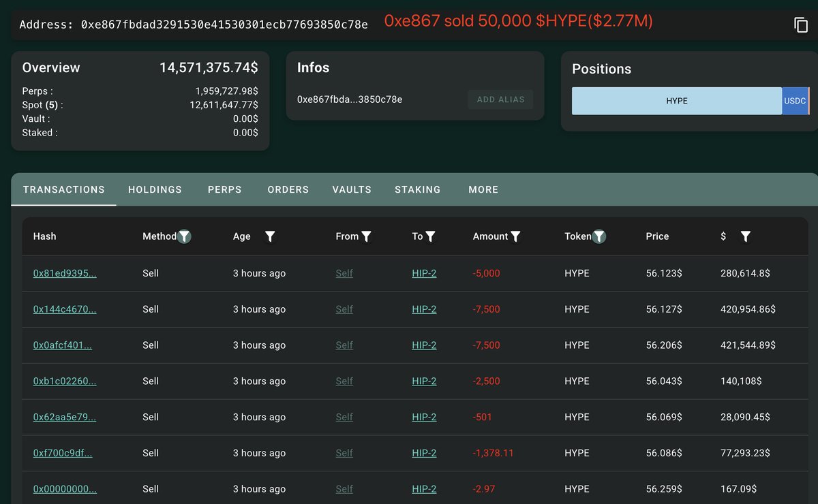This screenshot has width=818, height=504.
Task: Click the price cell 56.259$
Action: [664, 489]
